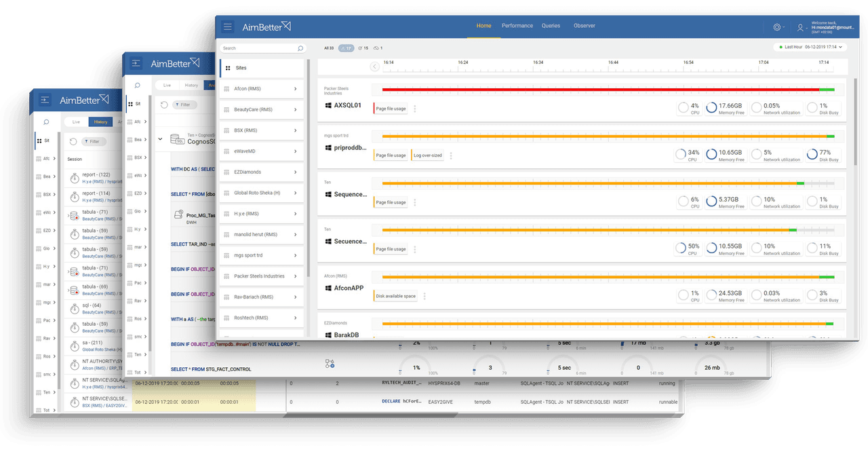Click the Log over-sized alert tag

[427, 155]
